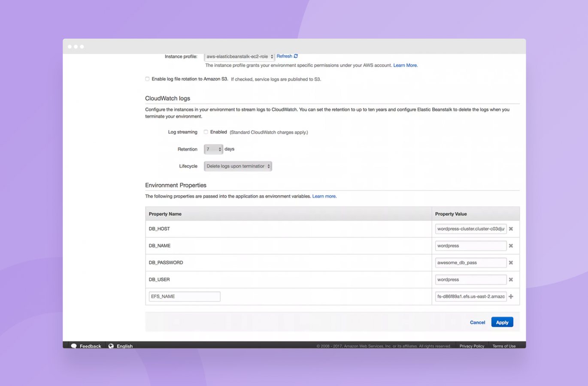Viewport: 588px width, 386px height.
Task: Open Learn more link under Environment Properties
Action: pyautogui.click(x=324, y=196)
